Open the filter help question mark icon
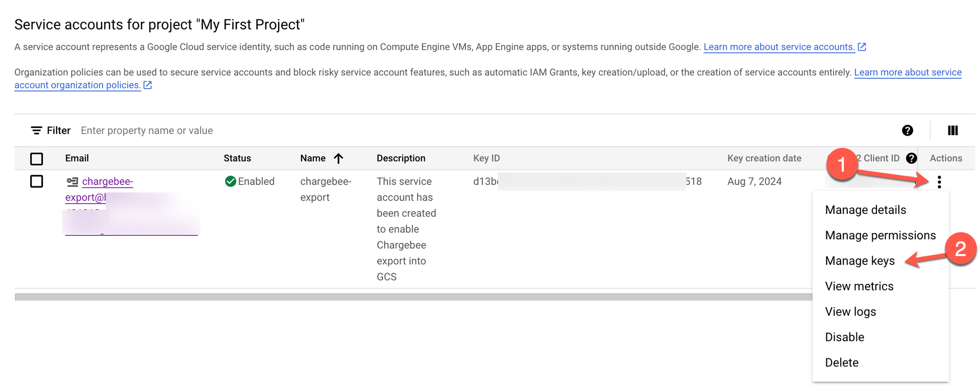This screenshot has height=392, width=980. [x=907, y=131]
